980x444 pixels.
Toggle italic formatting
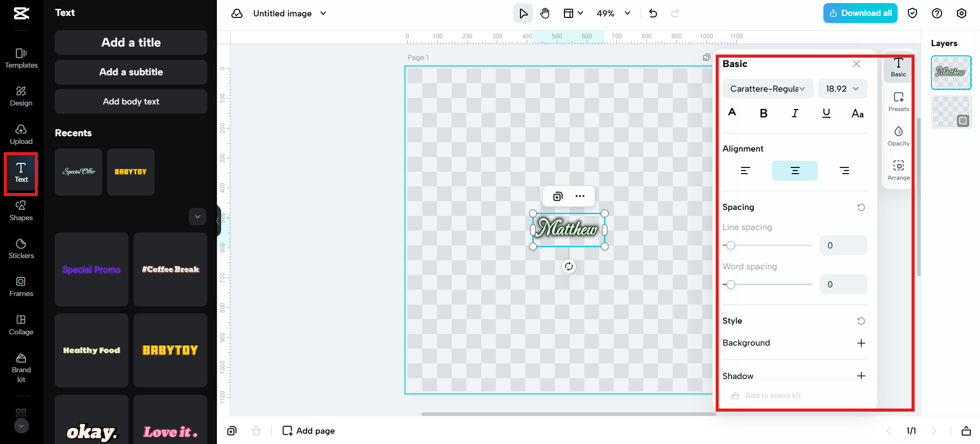coord(795,113)
